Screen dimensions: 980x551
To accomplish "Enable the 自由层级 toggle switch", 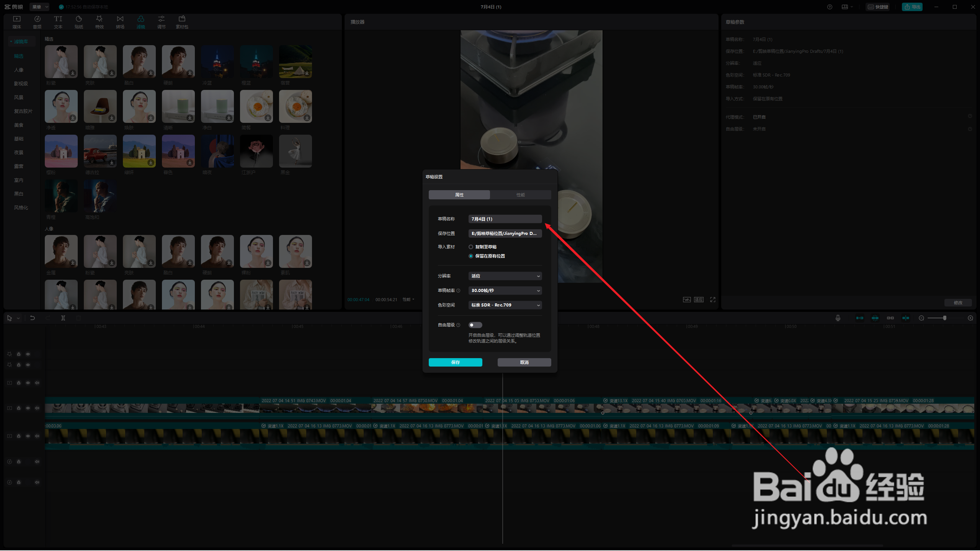I will 475,325.
